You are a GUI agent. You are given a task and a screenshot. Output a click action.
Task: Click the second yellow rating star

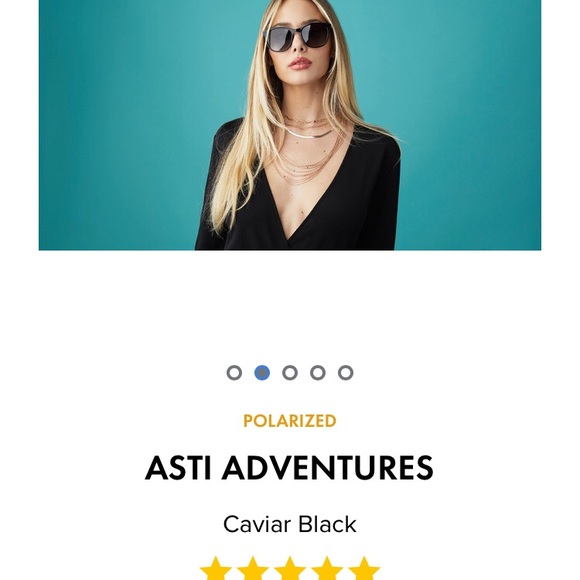coord(253,569)
